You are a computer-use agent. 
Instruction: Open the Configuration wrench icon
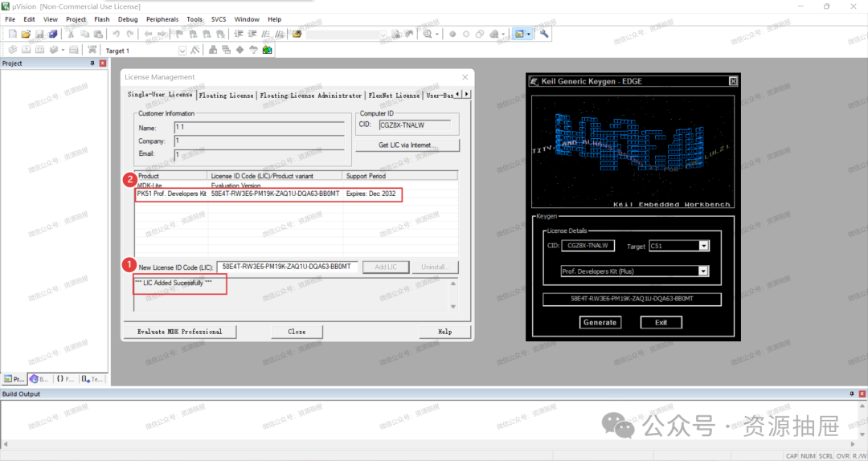tap(544, 34)
